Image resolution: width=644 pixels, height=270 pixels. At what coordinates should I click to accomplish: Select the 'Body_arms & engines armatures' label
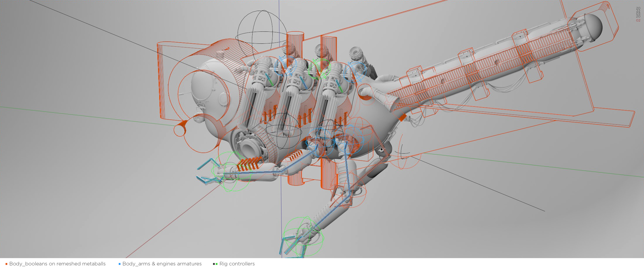[x=162, y=264]
